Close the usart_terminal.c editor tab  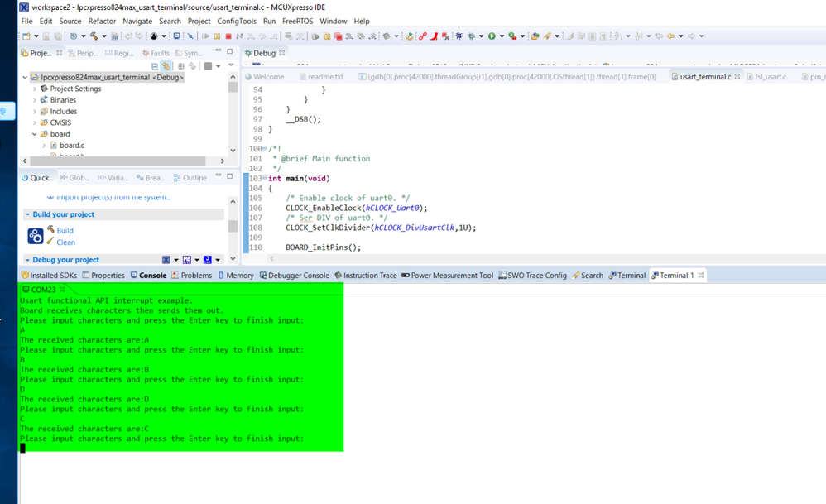click(737, 76)
